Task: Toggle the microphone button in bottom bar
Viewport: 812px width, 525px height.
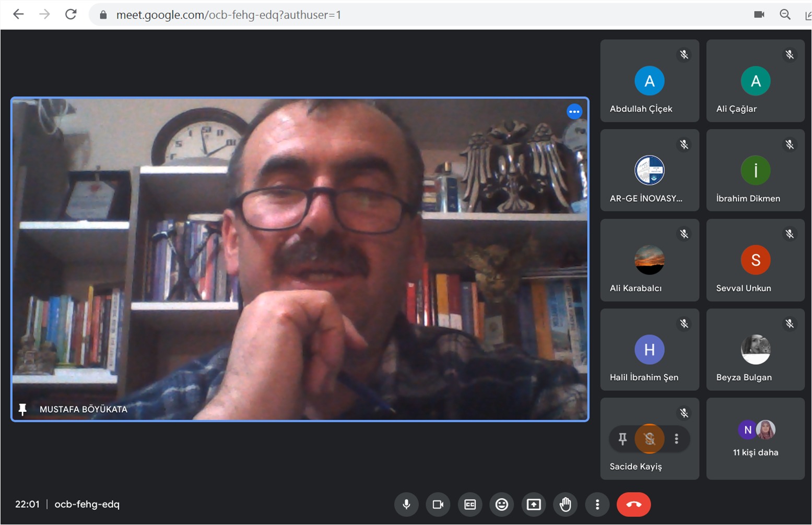Action: pyautogui.click(x=406, y=504)
